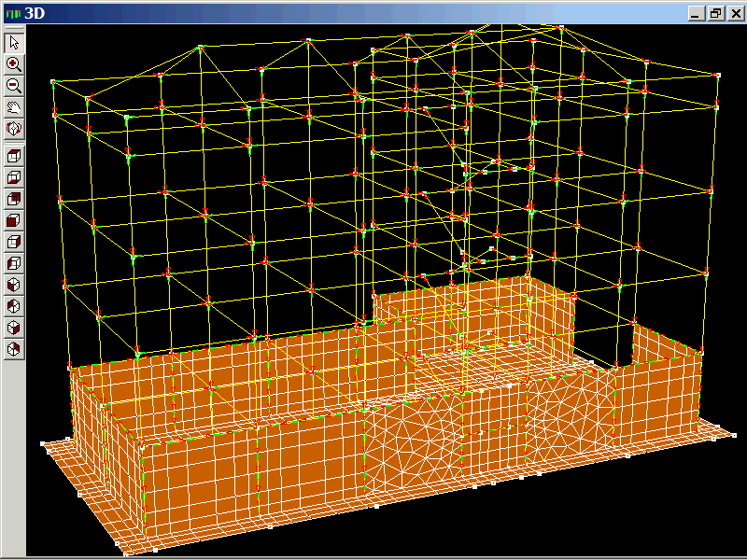Click fifth cube view icon in toolbar
This screenshot has height=560, width=747.
14,242
